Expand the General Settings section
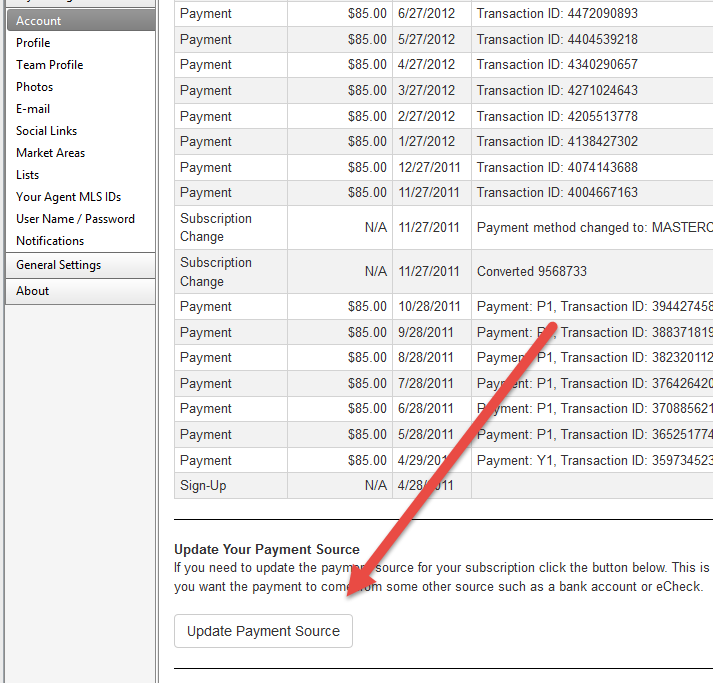 coord(80,265)
